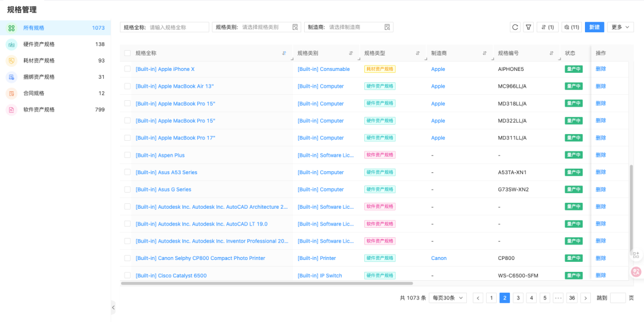Screen dimensions: 644x322
Task: Click 删除 for Cisco Catalyst 6500 row
Action: click(601, 275)
